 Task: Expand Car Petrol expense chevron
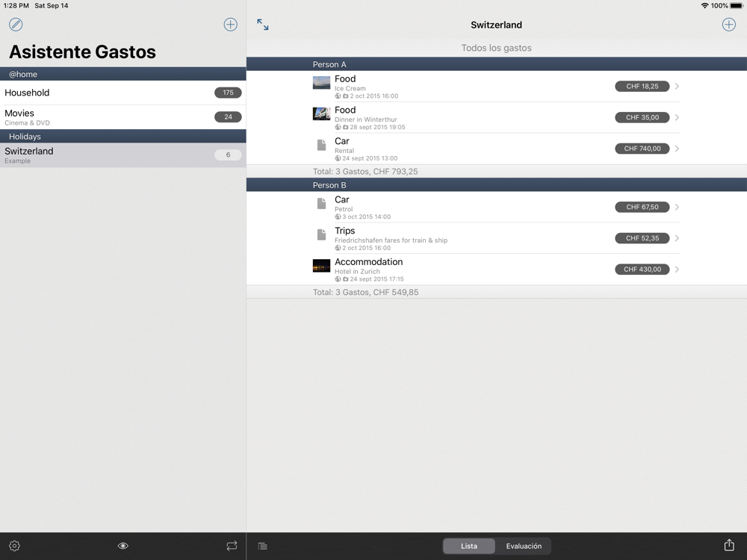click(x=677, y=207)
